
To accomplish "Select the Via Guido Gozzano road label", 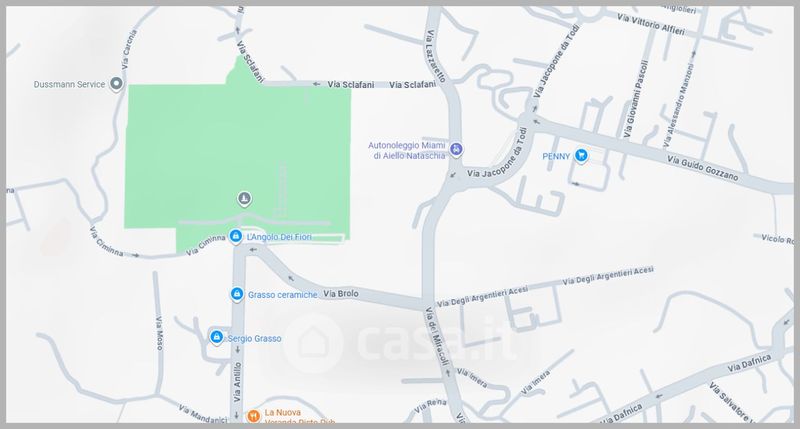I will click(x=703, y=168).
